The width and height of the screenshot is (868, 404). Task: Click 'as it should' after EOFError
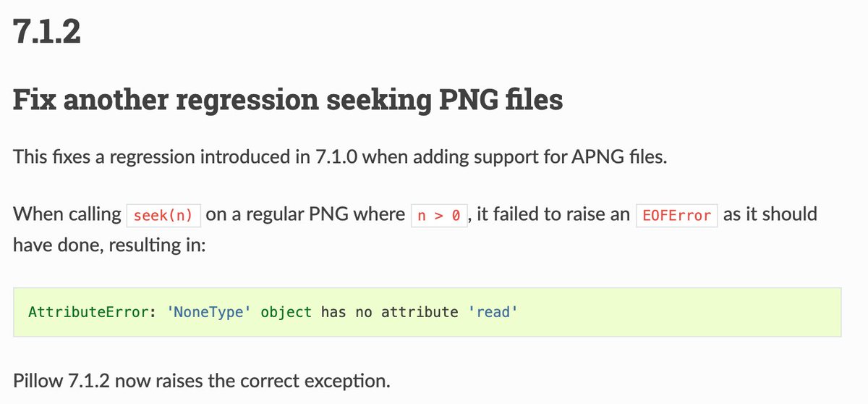(x=770, y=214)
